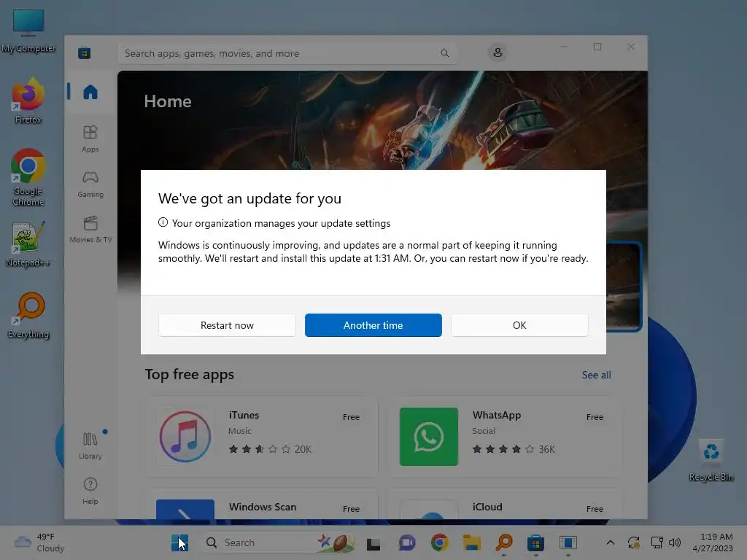
Task: Click WhatsApp 36K star rating
Action: (x=514, y=449)
